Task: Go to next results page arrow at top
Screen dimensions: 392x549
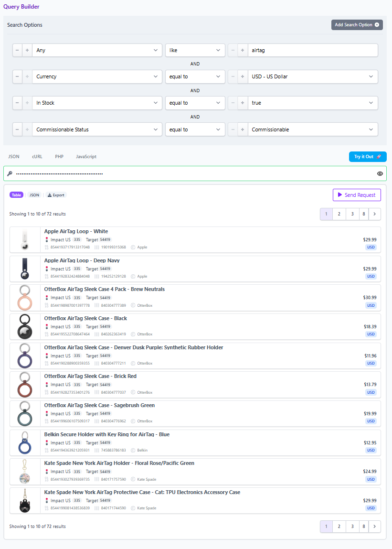Action: (x=375, y=214)
